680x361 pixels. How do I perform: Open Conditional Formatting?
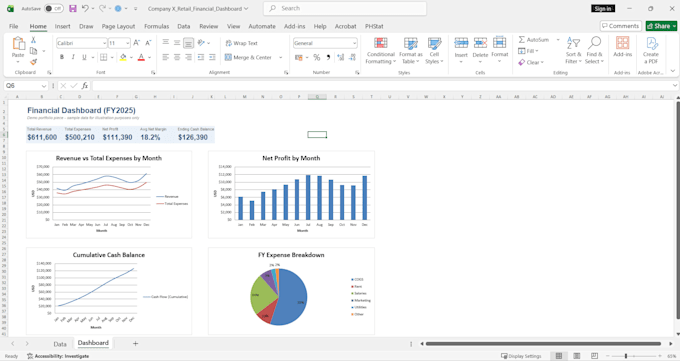point(380,51)
